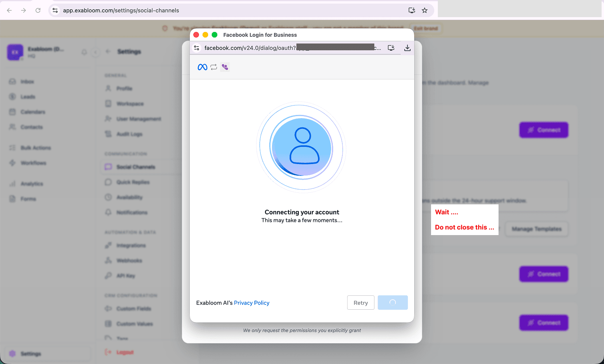Select Custom Values in settings menu
Screen dimensions: 604x364
point(134,324)
